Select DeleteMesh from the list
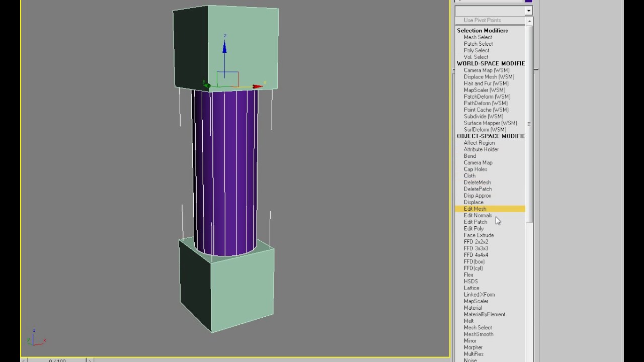This screenshot has height=362, width=644. coord(477,183)
